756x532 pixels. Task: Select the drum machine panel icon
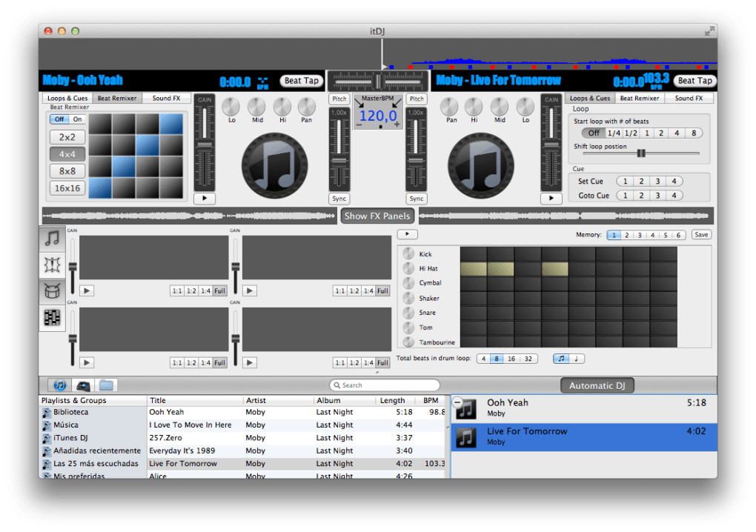click(x=52, y=291)
